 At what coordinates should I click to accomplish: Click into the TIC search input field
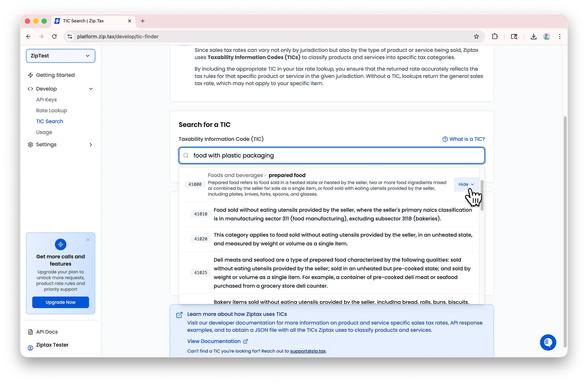point(332,156)
